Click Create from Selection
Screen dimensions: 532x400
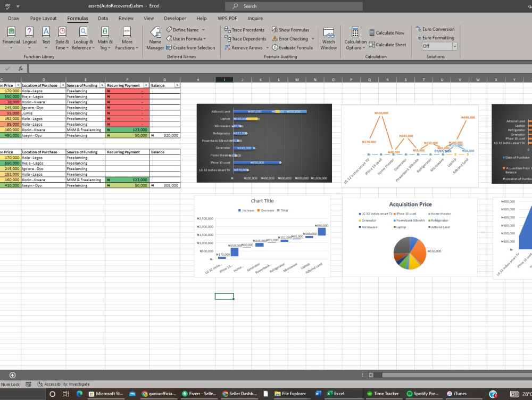coord(190,47)
